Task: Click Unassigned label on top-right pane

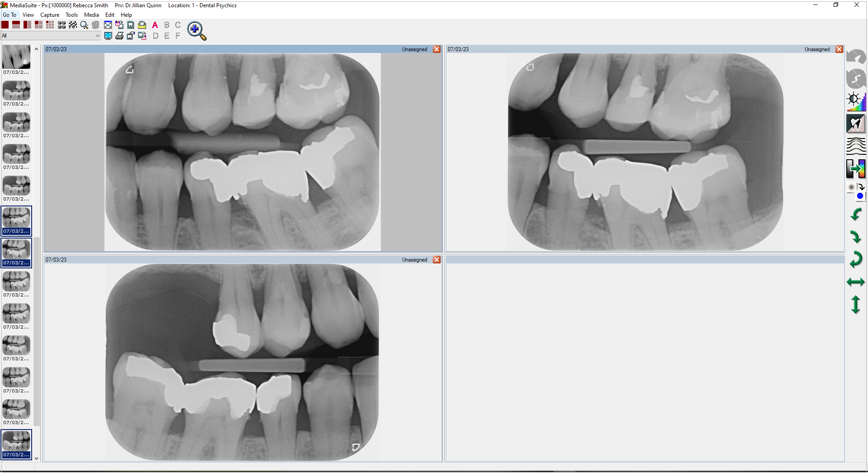Action: click(817, 49)
